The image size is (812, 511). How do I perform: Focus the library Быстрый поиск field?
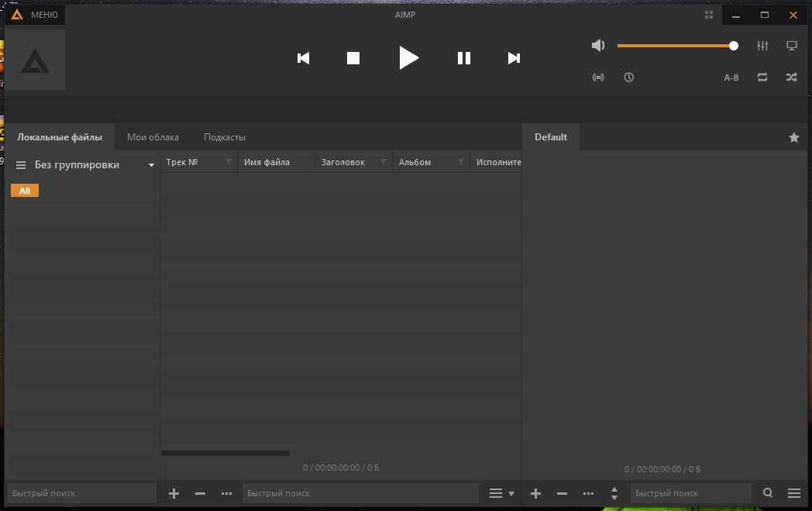360,493
